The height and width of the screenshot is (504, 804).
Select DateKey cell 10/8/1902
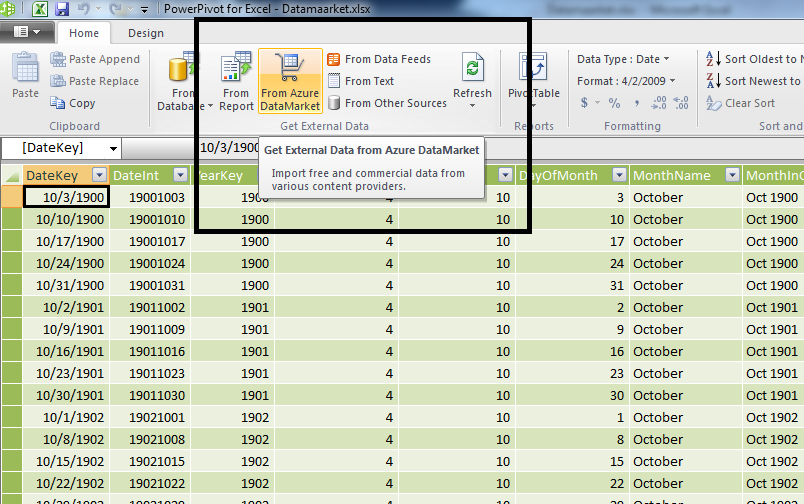tap(66, 440)
